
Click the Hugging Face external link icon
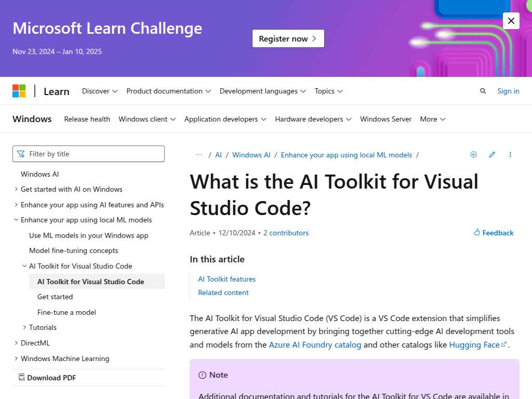tap(504, 344)
